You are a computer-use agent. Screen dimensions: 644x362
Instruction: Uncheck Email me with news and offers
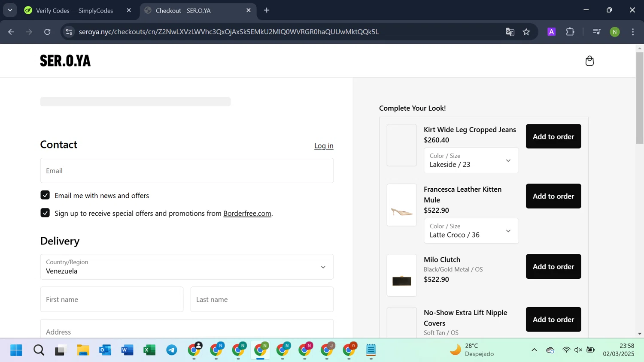[45, 195]
